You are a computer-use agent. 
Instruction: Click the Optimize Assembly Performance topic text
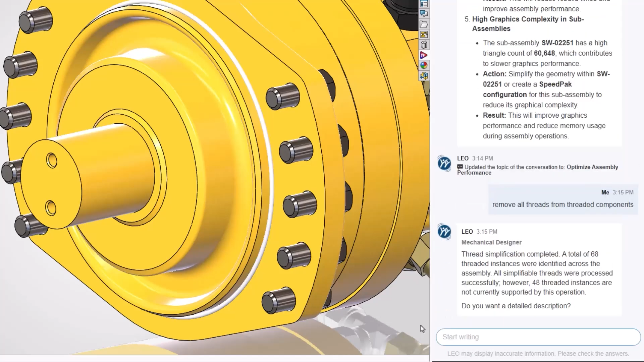click(x=538, y=170)
